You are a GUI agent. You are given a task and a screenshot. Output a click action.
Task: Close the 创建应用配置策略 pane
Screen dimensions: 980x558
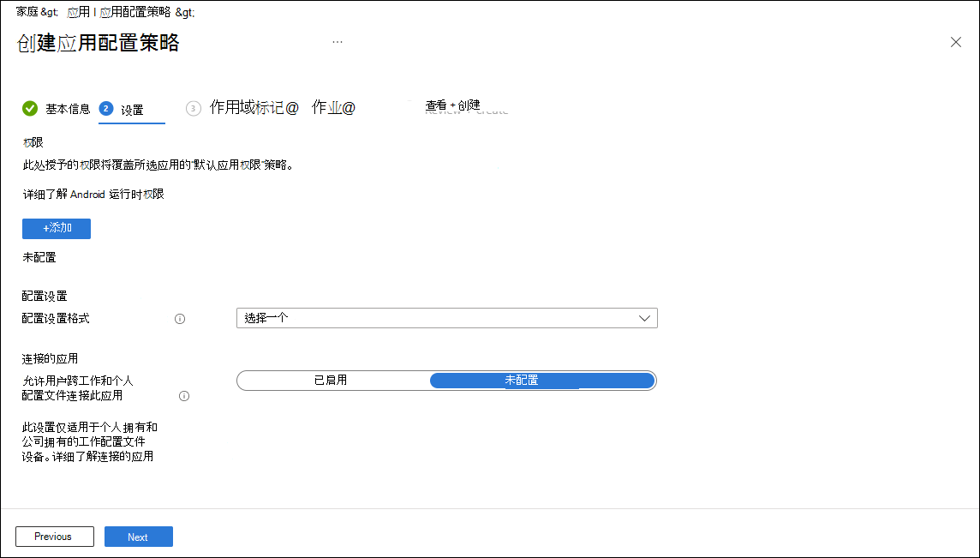click(x=956, y=41)
